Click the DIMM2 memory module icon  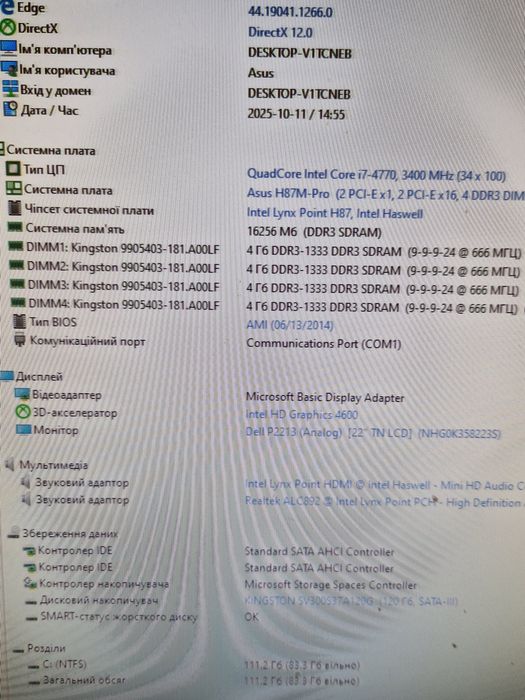pos(17,266)
